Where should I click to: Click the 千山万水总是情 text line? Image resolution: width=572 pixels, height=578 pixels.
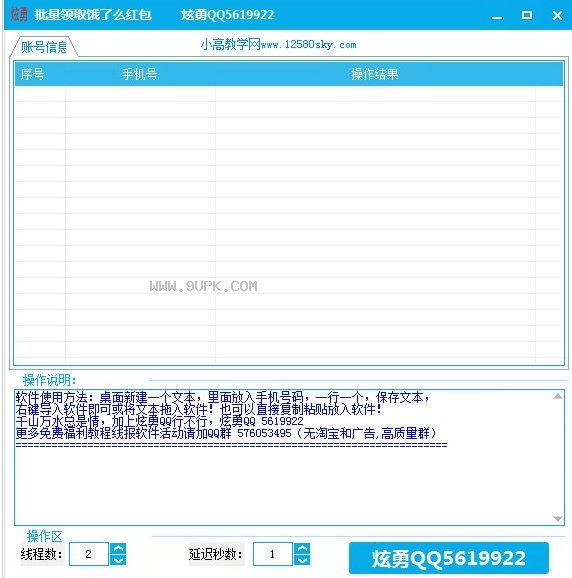point(160,421)
